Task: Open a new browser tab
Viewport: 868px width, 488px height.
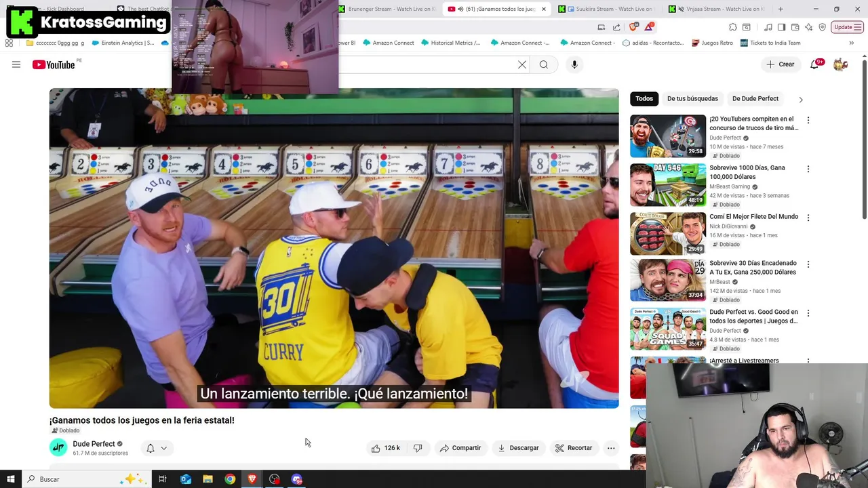Action: [781, 9]
